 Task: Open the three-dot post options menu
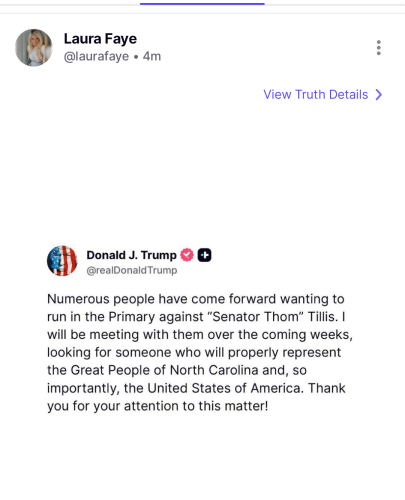pyautogui.click(x=378, y=48)
